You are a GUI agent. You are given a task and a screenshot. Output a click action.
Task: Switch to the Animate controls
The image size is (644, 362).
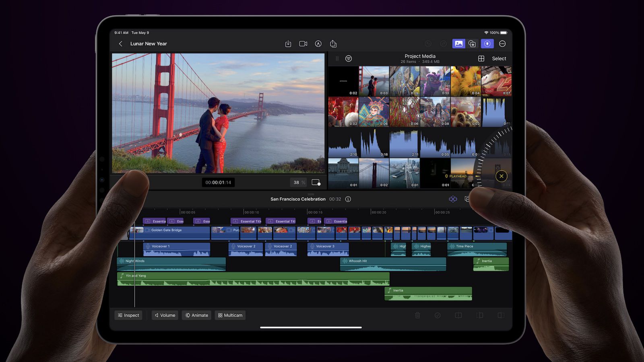(196, 315)
